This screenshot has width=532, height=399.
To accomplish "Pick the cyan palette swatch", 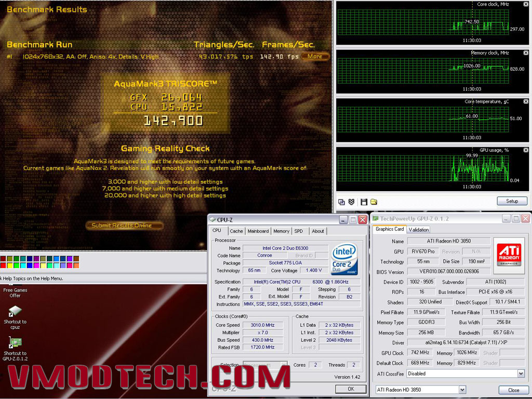I will click(23, 265).
